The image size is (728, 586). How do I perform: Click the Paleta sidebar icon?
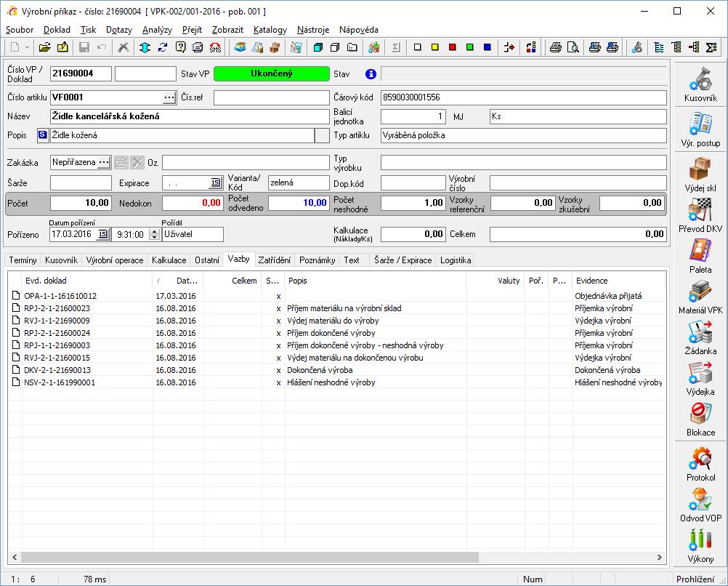click(x=700, y=256)
